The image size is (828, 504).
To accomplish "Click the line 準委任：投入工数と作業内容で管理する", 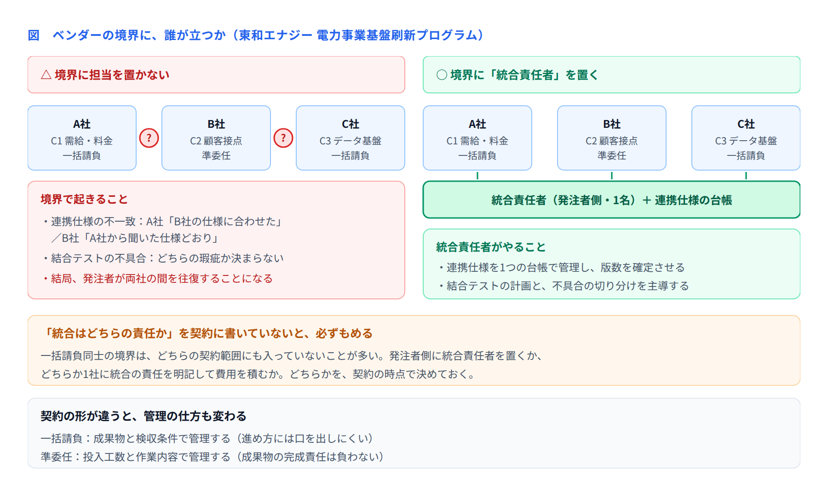I will (x=213, y=457).
